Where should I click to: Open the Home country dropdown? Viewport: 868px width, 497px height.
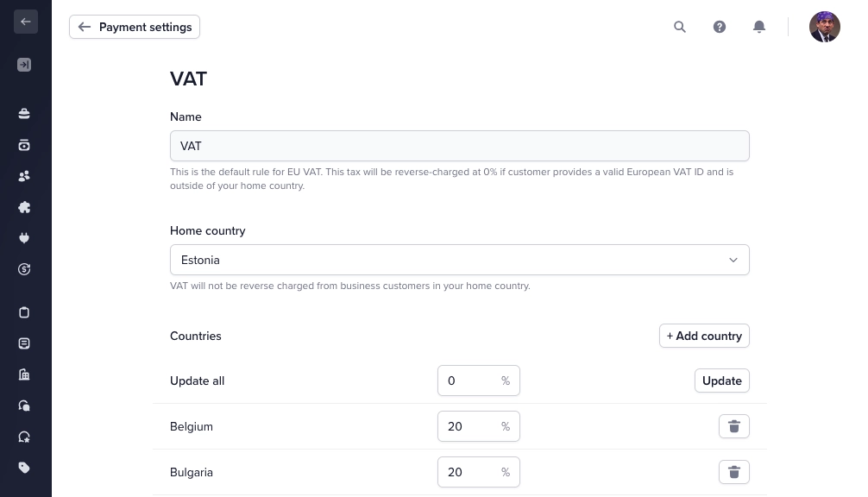459,260
